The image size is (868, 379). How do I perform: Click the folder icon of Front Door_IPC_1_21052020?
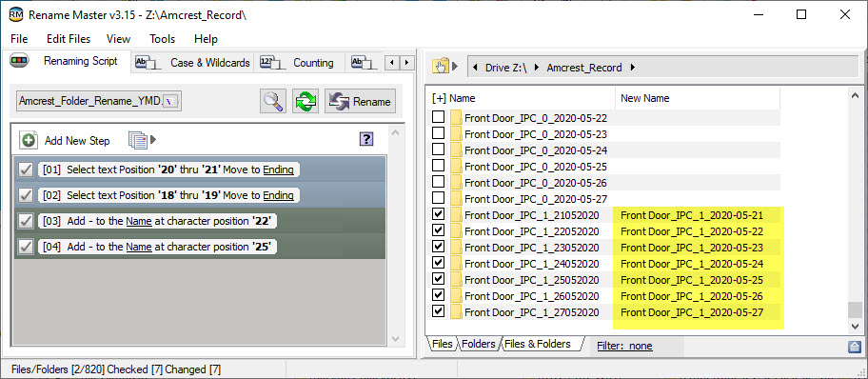click(x=456, y=215)
